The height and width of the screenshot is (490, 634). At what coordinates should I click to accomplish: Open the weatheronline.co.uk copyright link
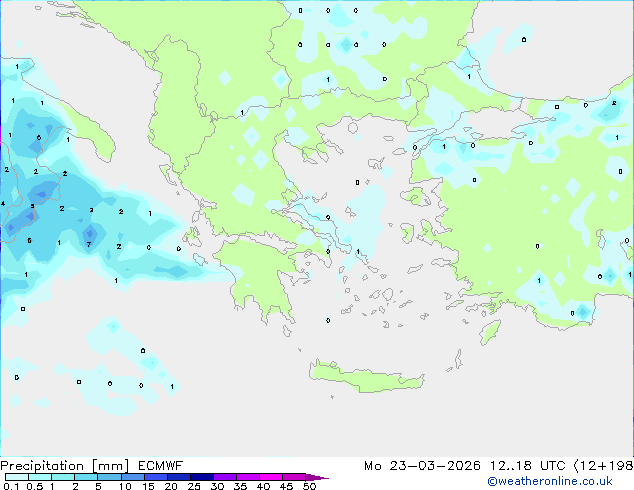[549, 481]
